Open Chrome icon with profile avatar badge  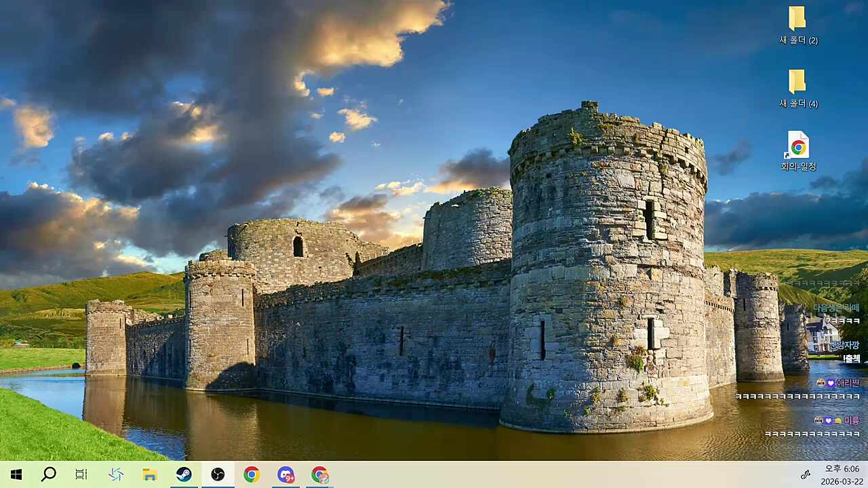(x=319, y=474)
